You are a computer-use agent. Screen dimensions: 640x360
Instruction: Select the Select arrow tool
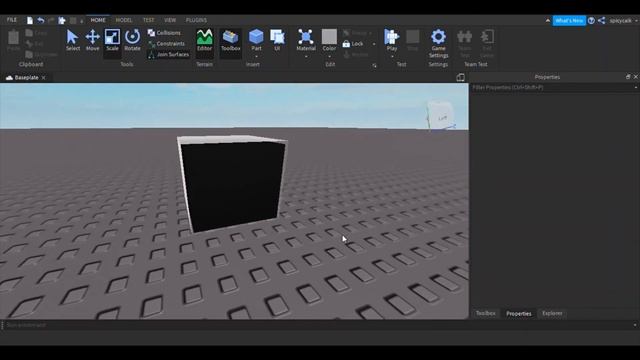point(73,40)
